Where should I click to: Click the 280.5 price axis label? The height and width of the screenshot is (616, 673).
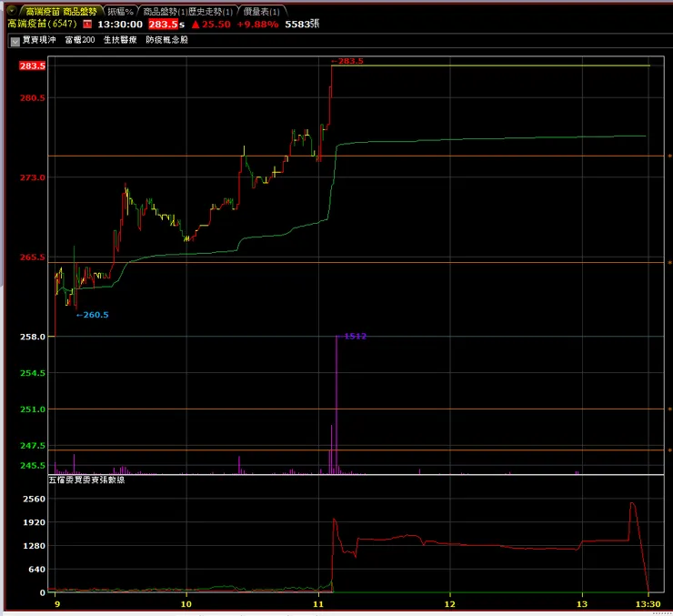(32, 98)
